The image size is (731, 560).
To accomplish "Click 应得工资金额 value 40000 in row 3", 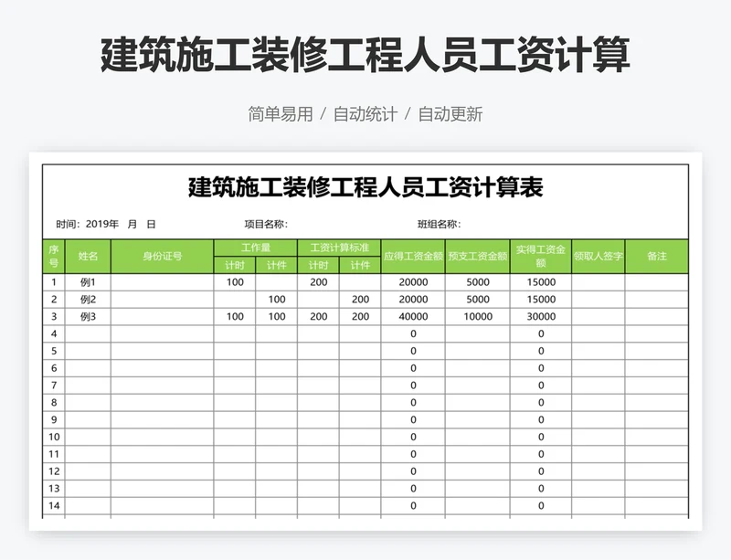I will (x=413, y=317).
